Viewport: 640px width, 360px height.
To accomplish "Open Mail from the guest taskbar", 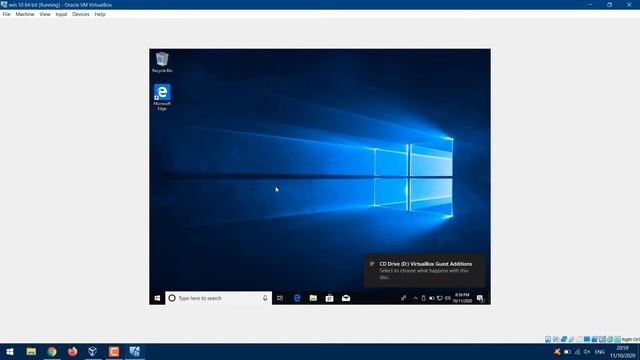I will point(346,298).
